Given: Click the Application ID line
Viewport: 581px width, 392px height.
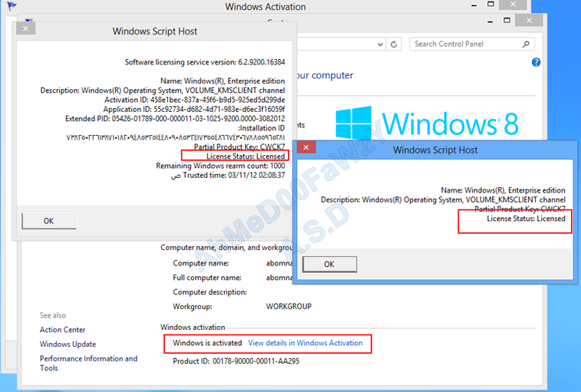Looking at the screenshot, I should click(x=194, y=109).
